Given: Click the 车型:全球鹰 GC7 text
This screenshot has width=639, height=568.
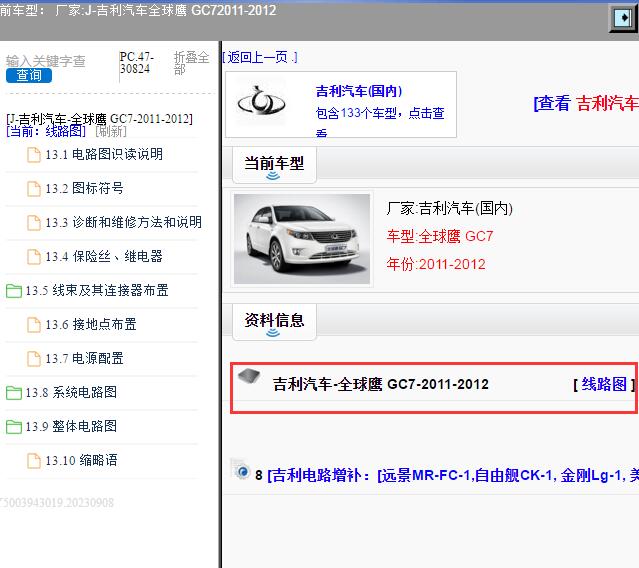Looking at the screenshot, I should point(440,236).
